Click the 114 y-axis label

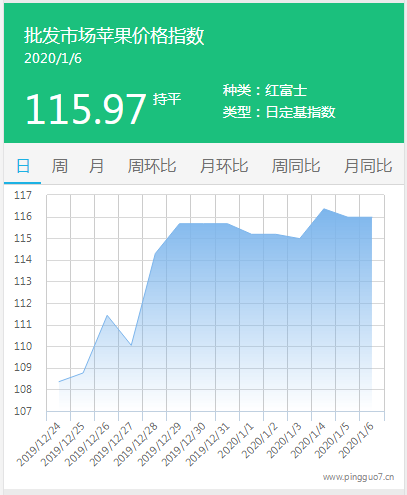point(23,260)
